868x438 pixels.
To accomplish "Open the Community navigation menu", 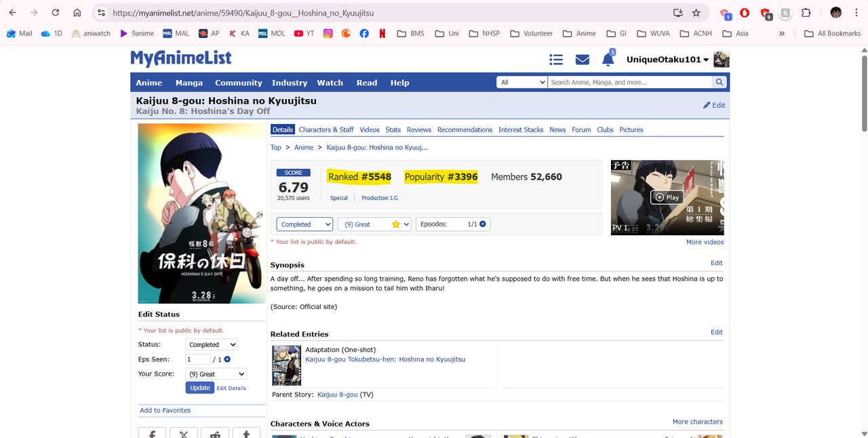I will click(239, 83).
